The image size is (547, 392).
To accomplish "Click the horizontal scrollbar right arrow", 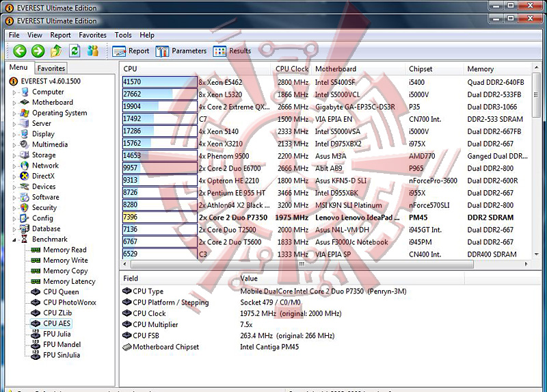I will pos(526,264).
